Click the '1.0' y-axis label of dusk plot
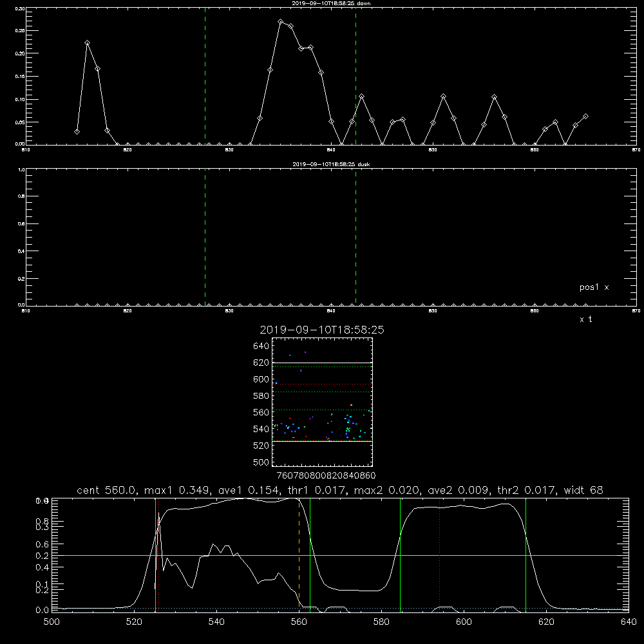This screenshot has width=644, height=644. point(21,169)
